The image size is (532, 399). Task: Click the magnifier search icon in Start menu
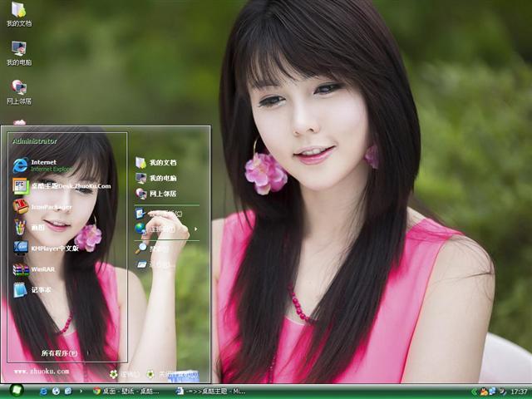[x=140, y=248]
